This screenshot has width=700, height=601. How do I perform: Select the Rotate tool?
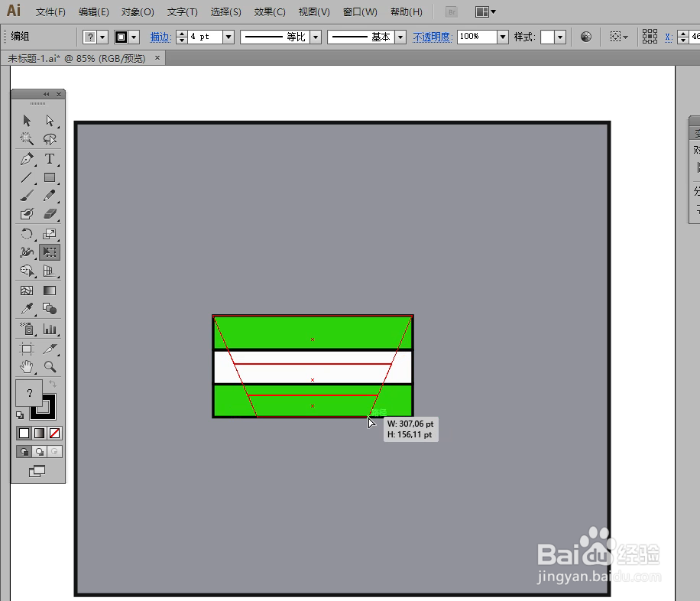pos(27,234)
